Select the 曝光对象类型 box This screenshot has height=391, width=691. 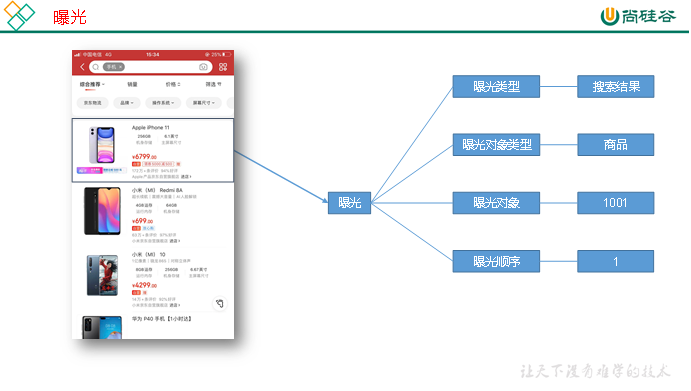coord(496,145)
